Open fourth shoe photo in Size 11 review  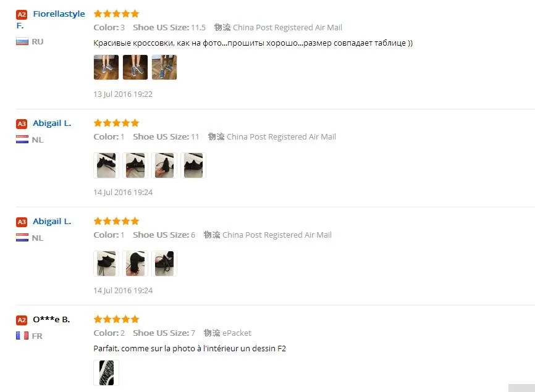pyautogui.click(x=193, y=165)
